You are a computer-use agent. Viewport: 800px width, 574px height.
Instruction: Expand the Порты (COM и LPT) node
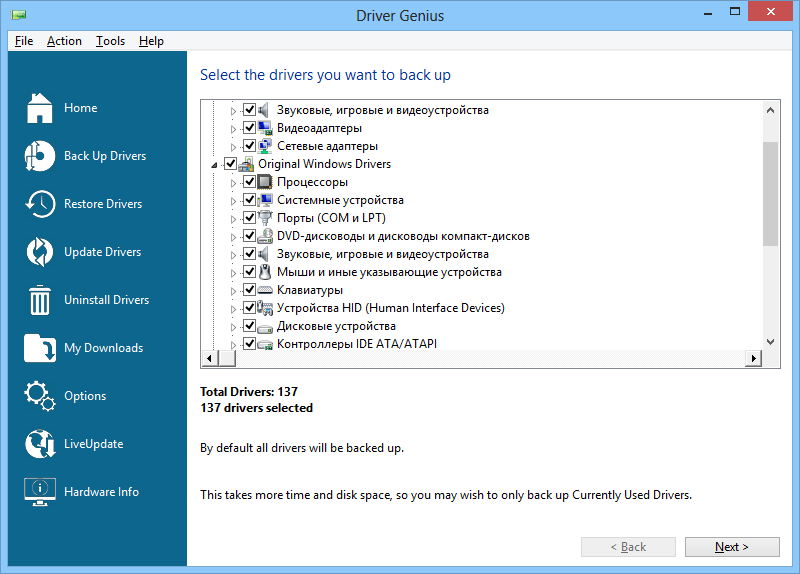pos(233,219)
